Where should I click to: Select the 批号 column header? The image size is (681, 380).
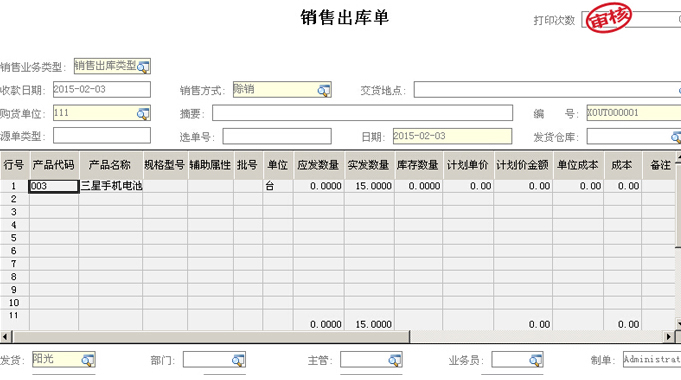click(248, 165)
